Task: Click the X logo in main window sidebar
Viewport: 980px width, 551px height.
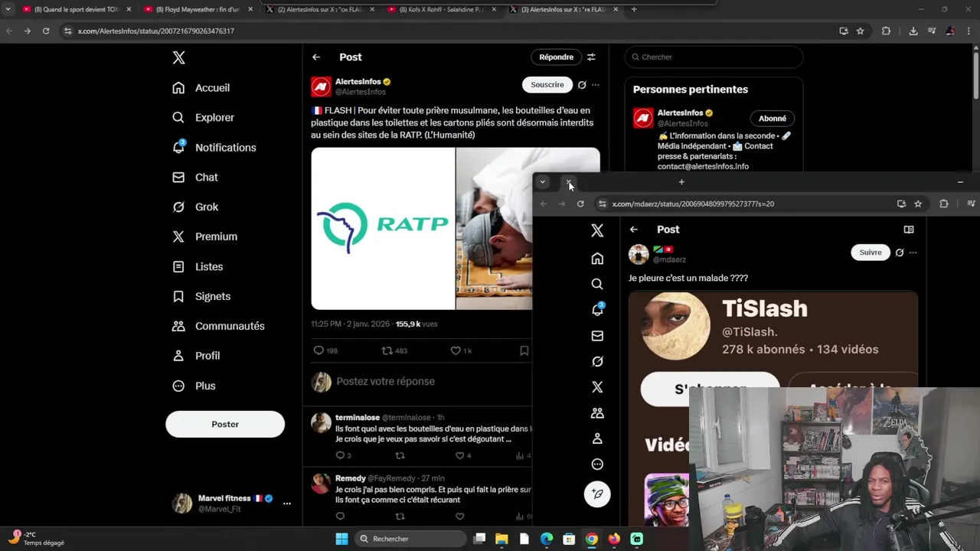Action: coord(178,57)
